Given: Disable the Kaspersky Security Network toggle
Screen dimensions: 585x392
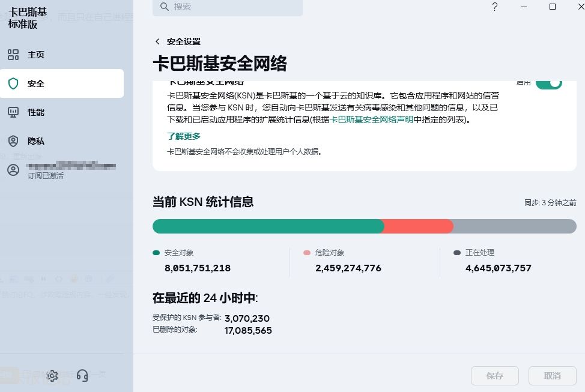Looking at the screenshot, I should point(548,83).
